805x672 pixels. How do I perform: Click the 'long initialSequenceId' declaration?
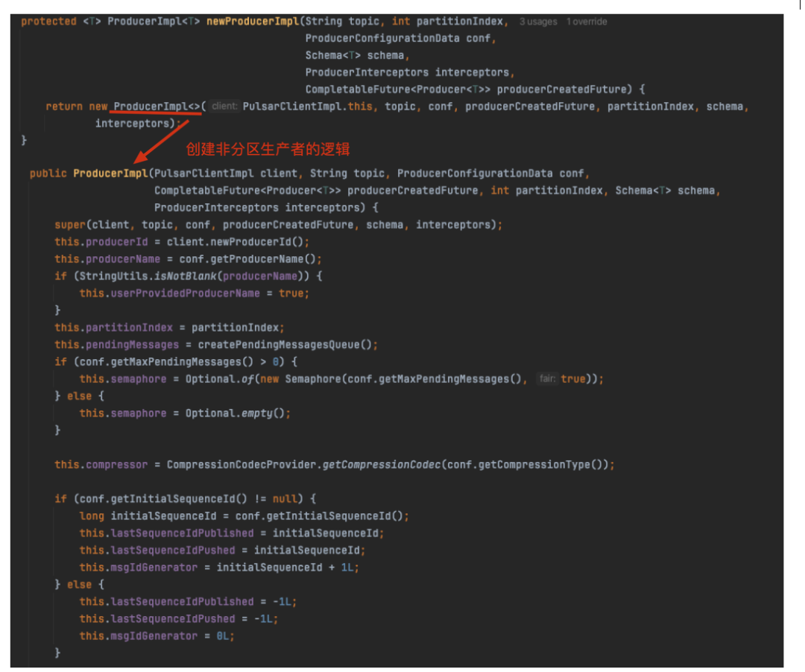pos(148,516)
